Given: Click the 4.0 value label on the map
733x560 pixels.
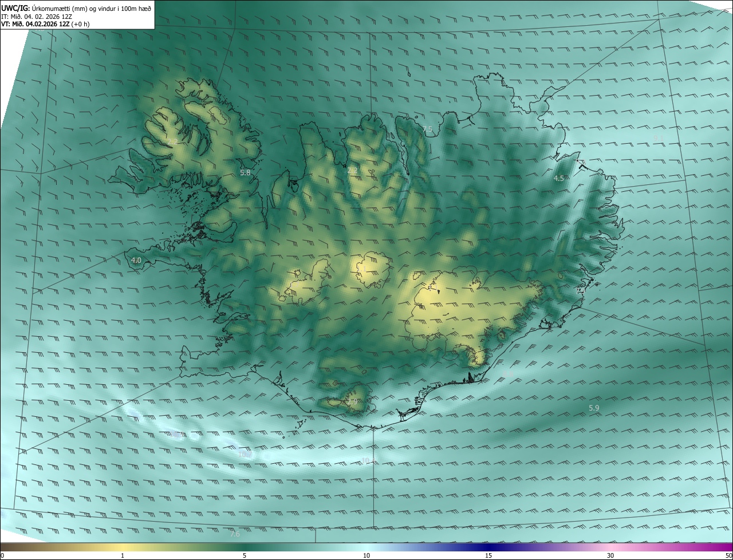Looking at the screenshot, I should coord(136,261).
